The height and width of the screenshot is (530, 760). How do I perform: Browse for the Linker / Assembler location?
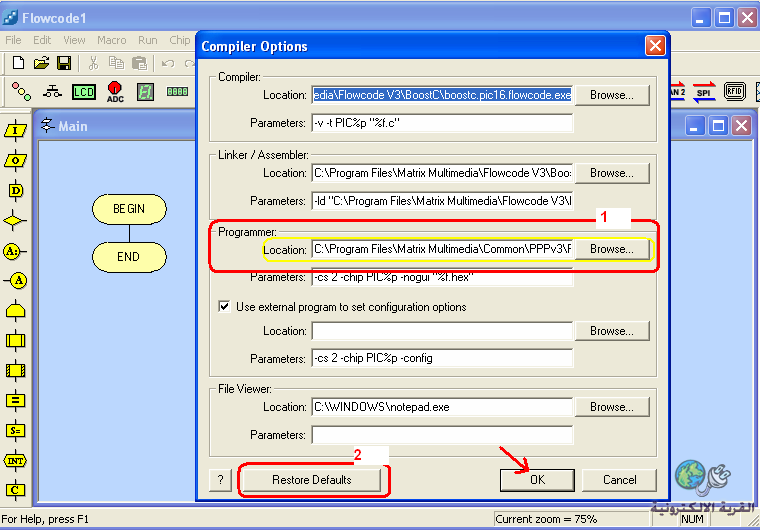click(x=612, y=173)
